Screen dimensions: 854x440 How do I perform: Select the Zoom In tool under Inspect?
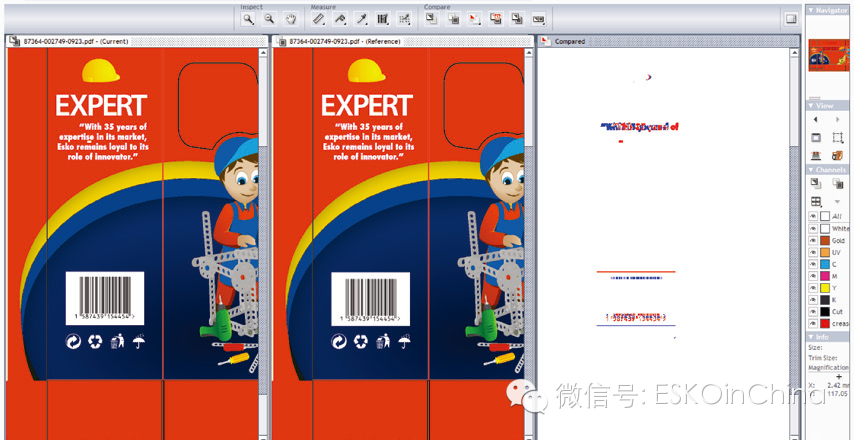[248, 19]
